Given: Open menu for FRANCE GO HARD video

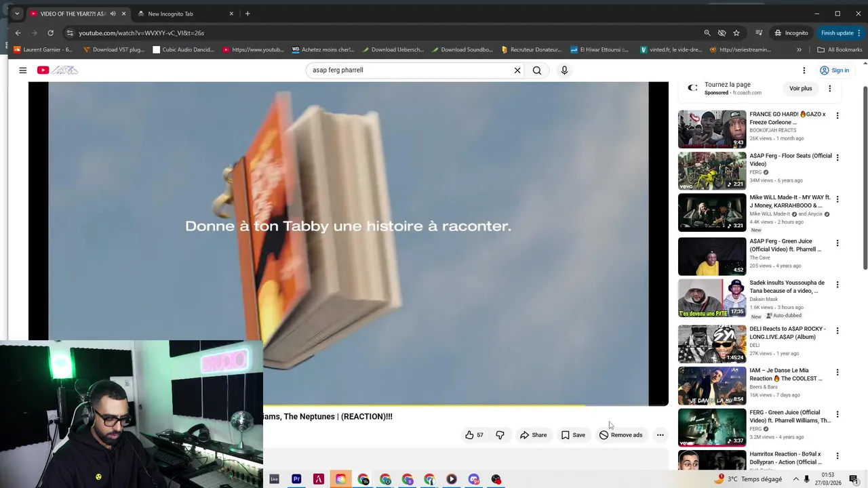Looking at the screenshot, I should coord(837,116).
